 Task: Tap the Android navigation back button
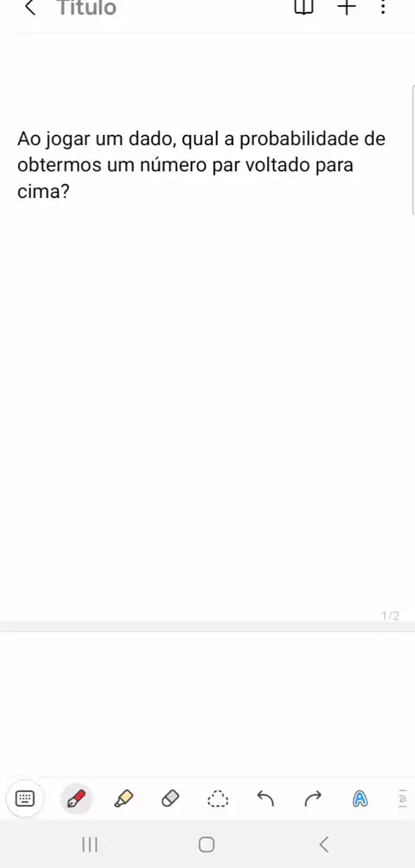point(324,844)
